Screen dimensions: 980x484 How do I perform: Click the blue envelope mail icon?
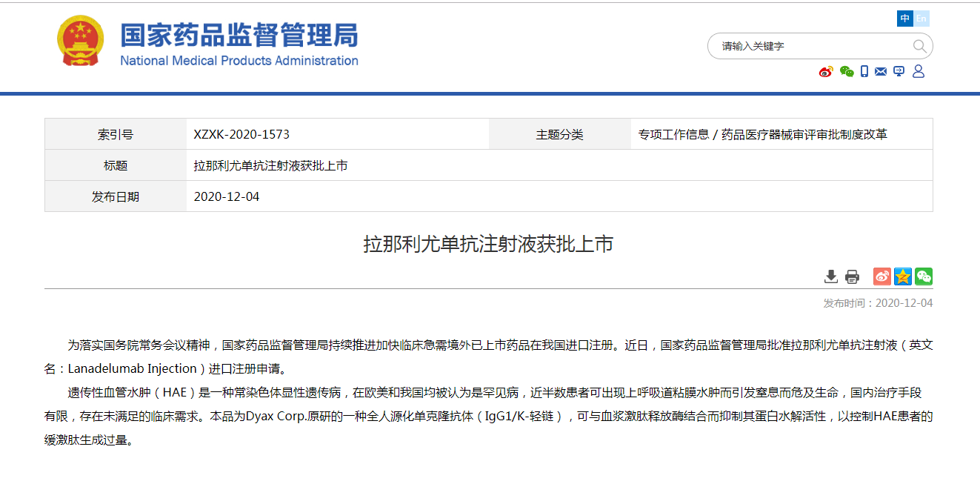click(x=881, y=72)
